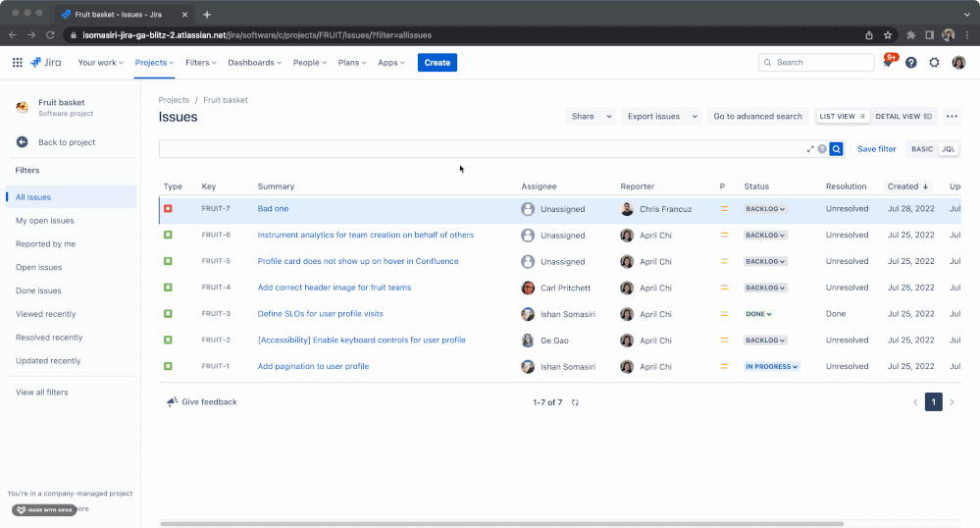Open the Your work dropdown
The image size is (980, 528).
point(101,63)
